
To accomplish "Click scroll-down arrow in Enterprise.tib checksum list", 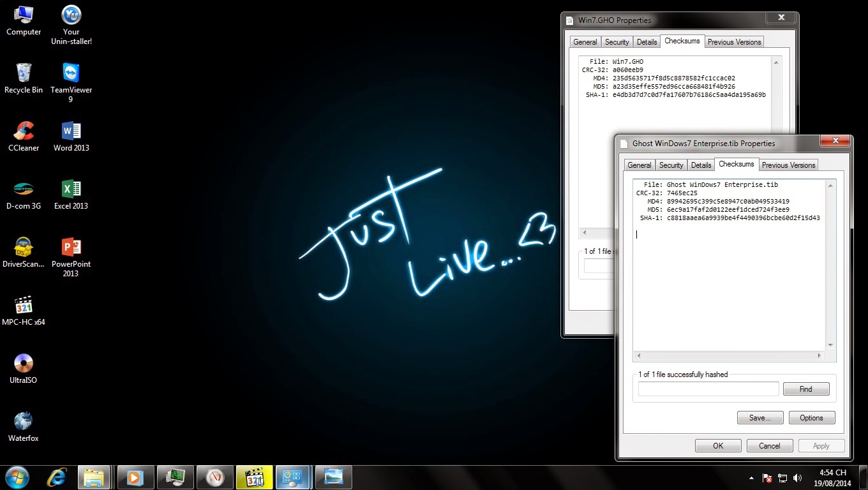I will point(830,345).
